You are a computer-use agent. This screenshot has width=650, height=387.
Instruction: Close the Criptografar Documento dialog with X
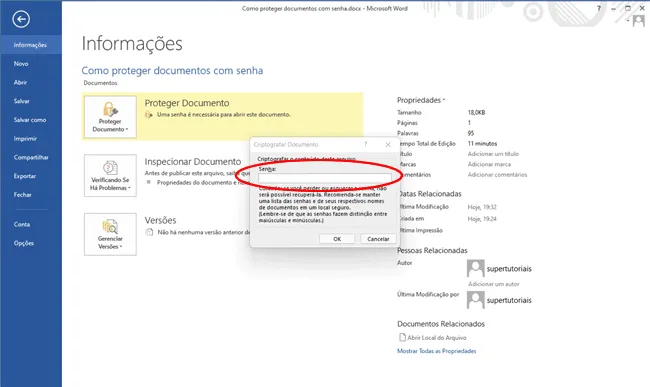(x=388, y=145)
